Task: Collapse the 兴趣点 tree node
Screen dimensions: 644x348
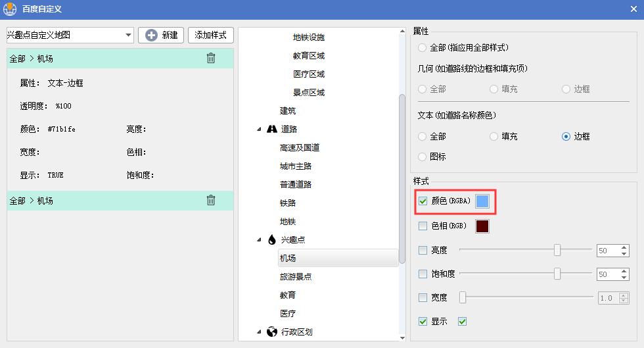Action: [x=259, y=240]
